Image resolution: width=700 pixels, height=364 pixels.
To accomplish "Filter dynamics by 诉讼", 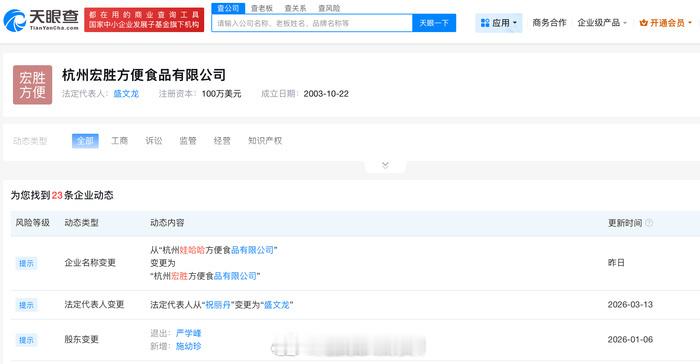I will coord(154,141).
